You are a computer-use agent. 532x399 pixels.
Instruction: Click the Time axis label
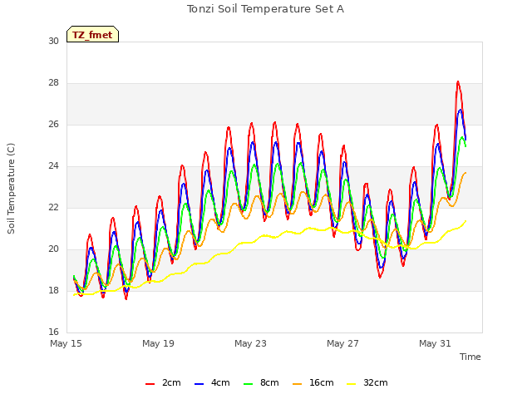(x=470, y=357)
